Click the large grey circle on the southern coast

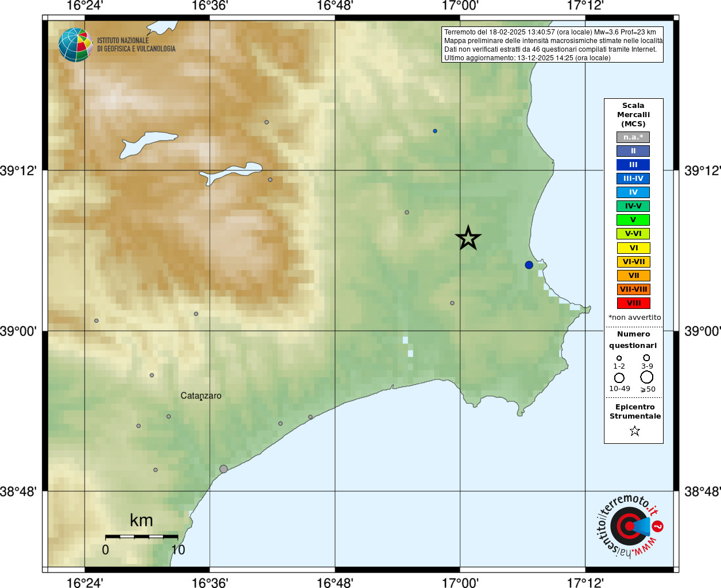[223, 469]
